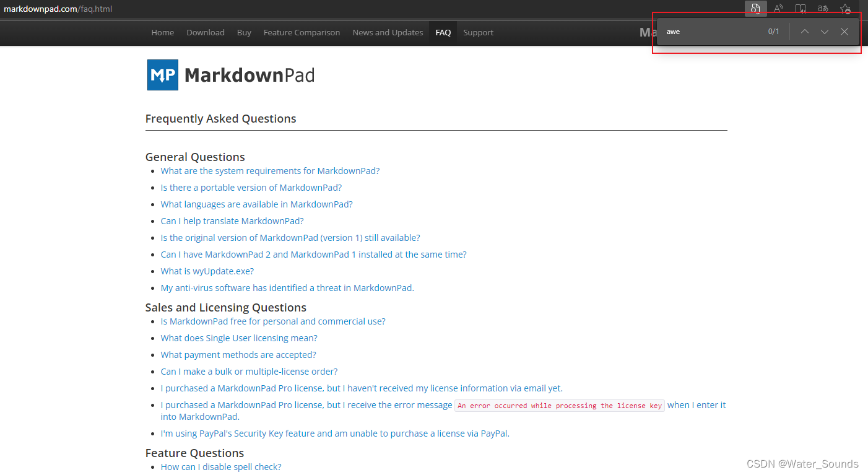Open 'How can I disable spell check?' link
This screenshot has height=475, width=868.
click(x=221, y=466)
